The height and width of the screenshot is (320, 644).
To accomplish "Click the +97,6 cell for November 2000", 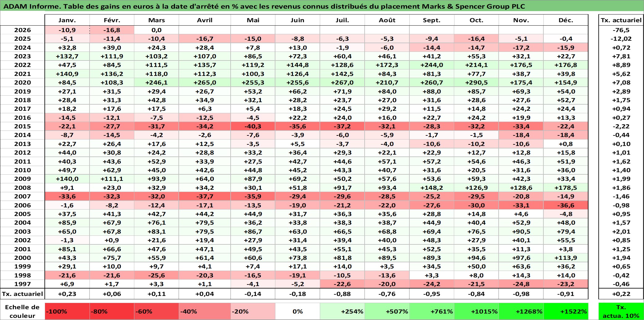I will tap(521, 258).
